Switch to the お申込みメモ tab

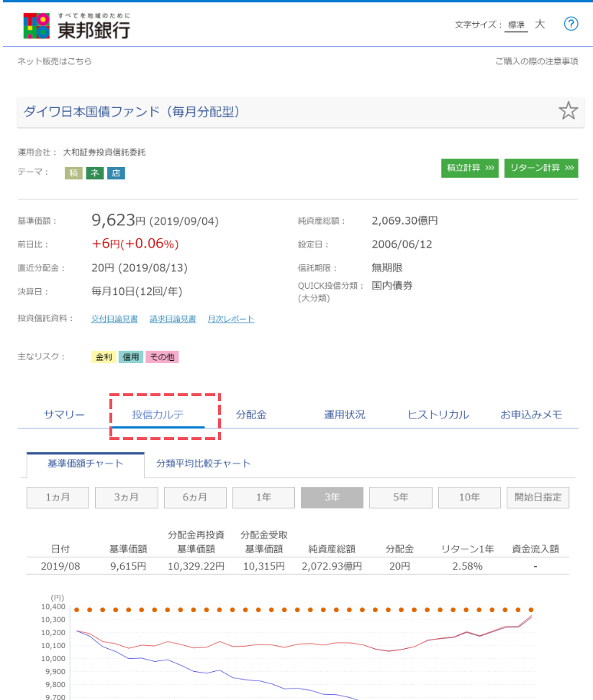coord(531,415)
